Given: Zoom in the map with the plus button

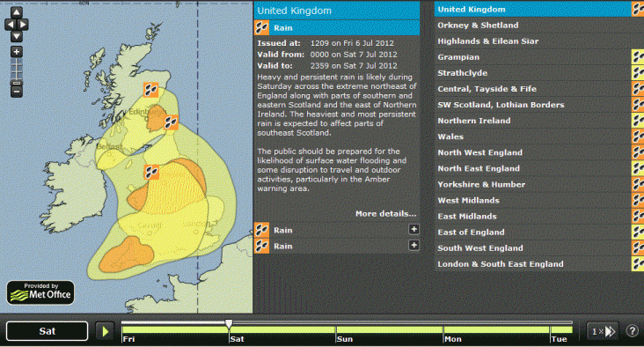Looking at the screenshot, I should click(x=17, y=52).
